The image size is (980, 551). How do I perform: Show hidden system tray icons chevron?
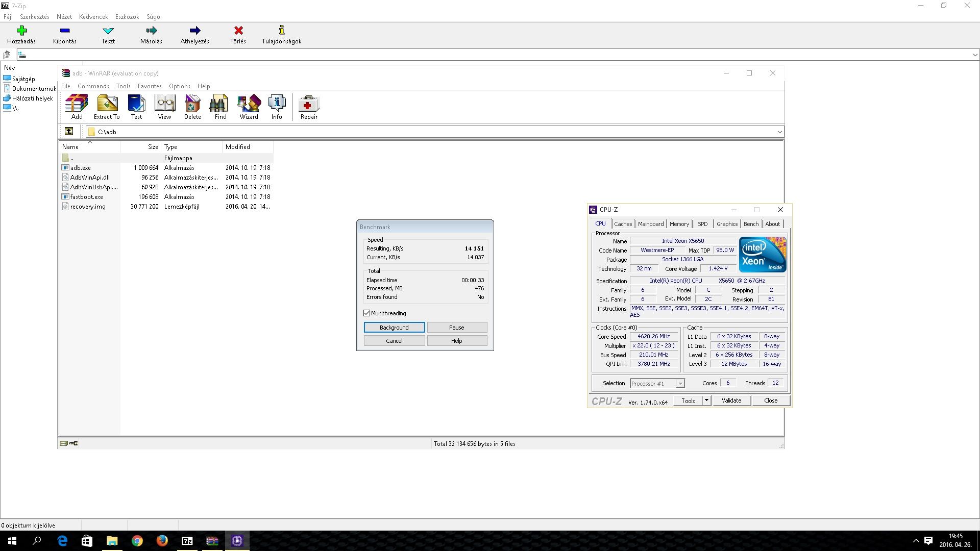coord(916,541)
